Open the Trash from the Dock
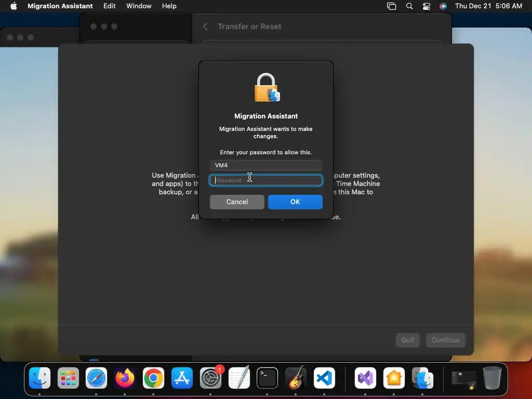532x399 pixels. pyautogui.click(x=492, y=378)
